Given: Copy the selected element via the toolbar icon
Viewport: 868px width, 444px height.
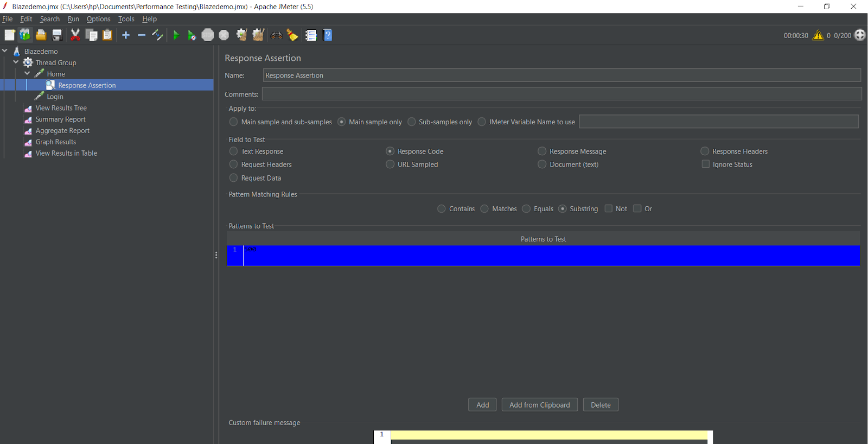Looking at the screenshot, I should 92,35.
